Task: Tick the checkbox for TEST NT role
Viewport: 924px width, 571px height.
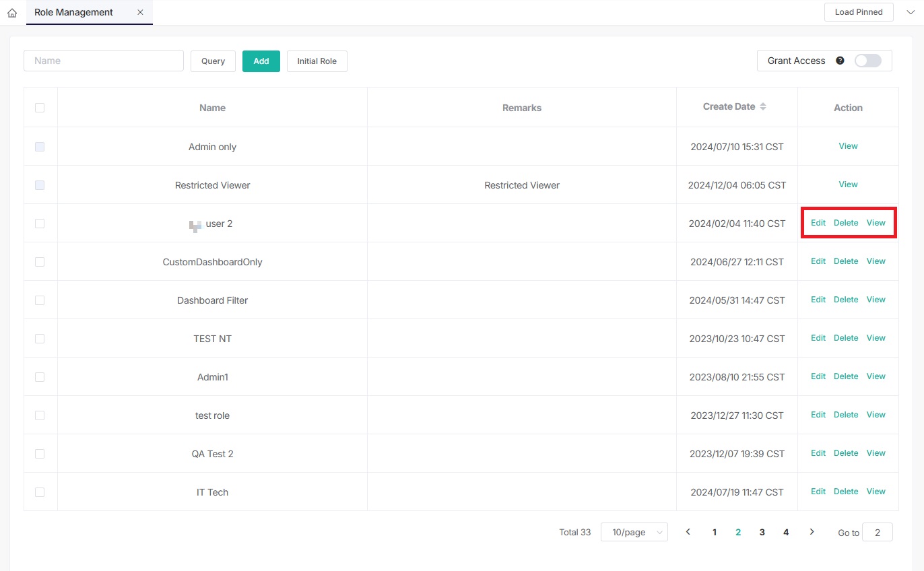Action: [x=40, y=339]
